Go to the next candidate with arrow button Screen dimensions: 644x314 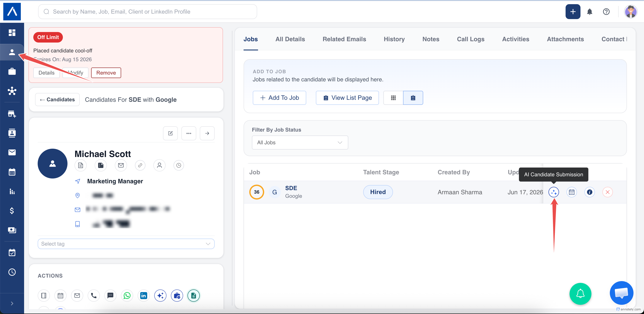207,133
